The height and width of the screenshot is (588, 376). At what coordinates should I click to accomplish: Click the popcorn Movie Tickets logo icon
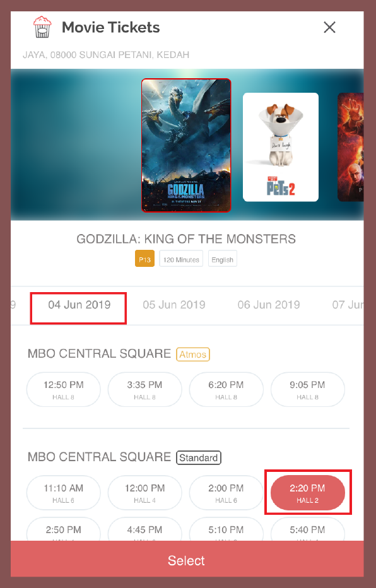click(42, 27)
